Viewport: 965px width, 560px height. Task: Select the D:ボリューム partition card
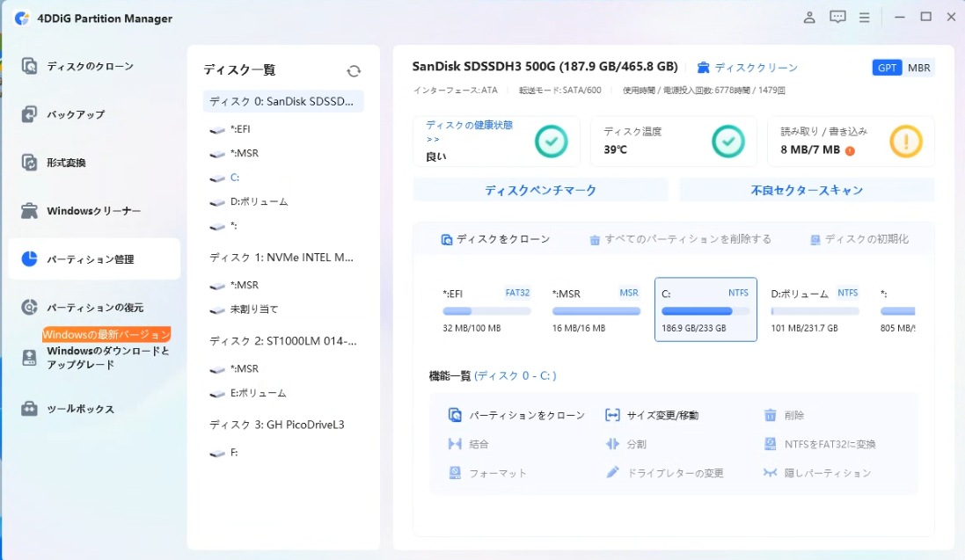815,309
